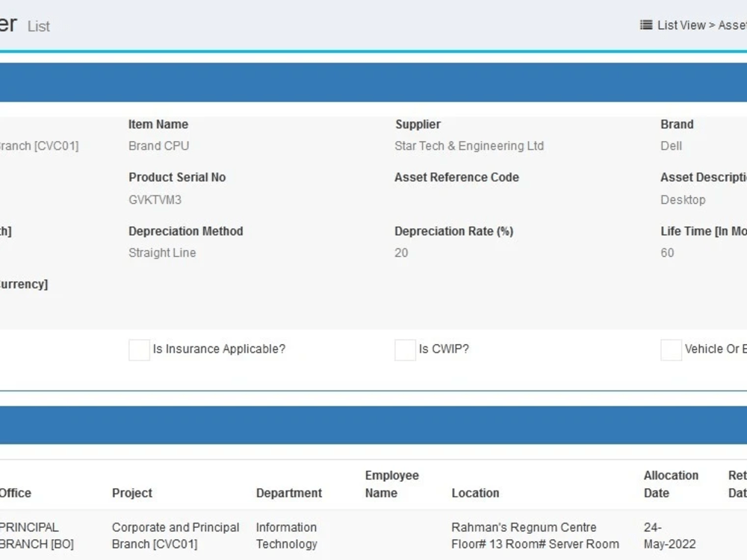Click the Depreciation Method label

(x=186, y=231)
